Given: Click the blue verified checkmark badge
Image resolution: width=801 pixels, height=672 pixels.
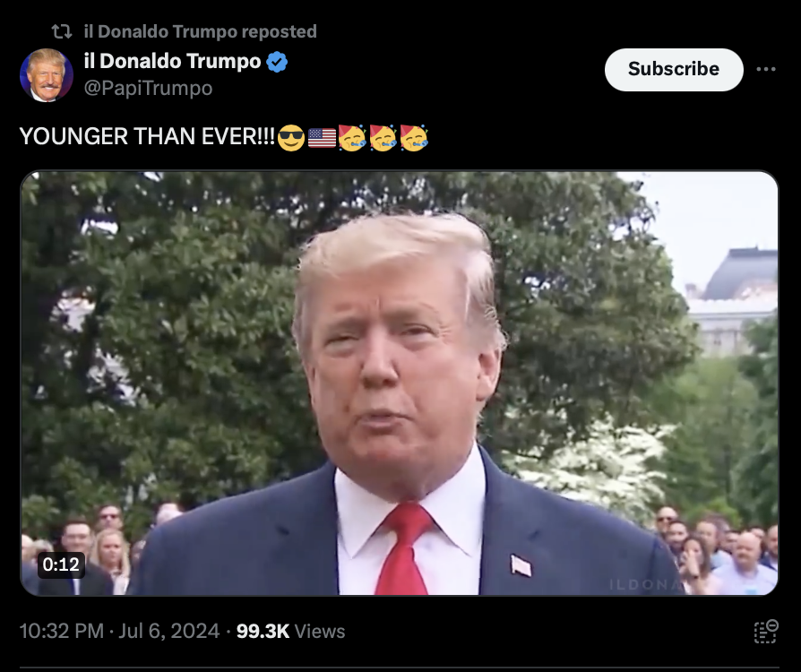Looking at the screenshot, I should click(277, 62).
